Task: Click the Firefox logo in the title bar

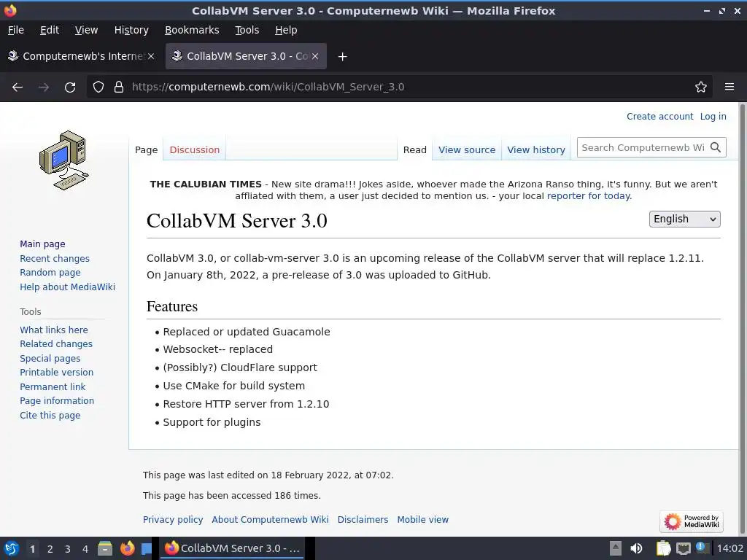Action: click(x=10, y=10)
